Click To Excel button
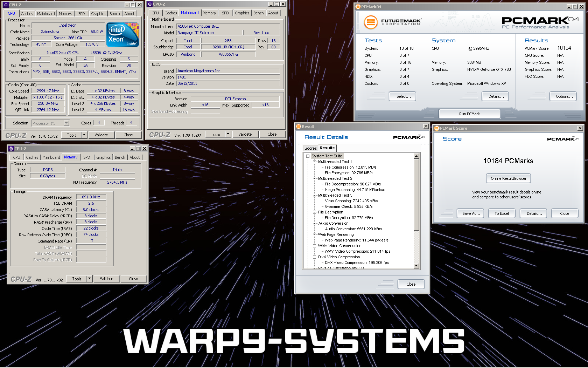Viewport: 588px width, 368px height. click(502, 213)
